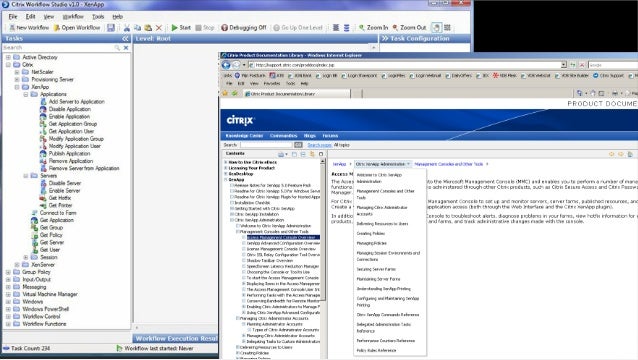Open the Tools menu in Workflow Studio

click(98, 17)
